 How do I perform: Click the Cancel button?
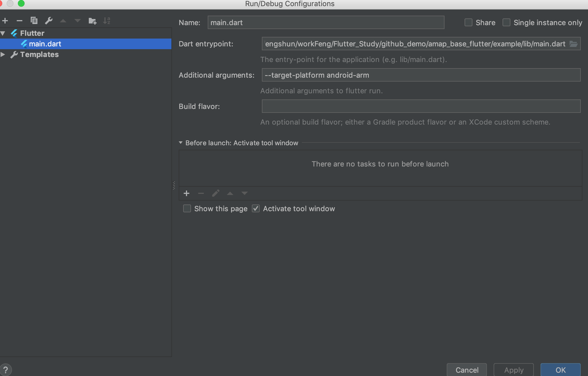click(467, 370)
